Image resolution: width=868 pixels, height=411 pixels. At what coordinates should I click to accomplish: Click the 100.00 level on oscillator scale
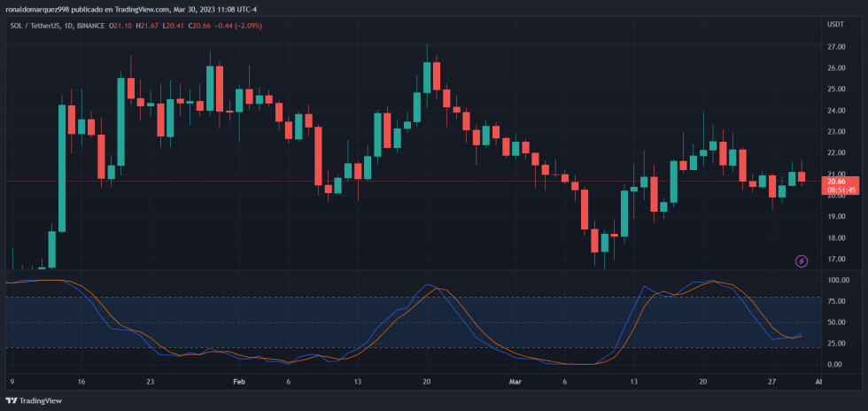pos(838,280)
